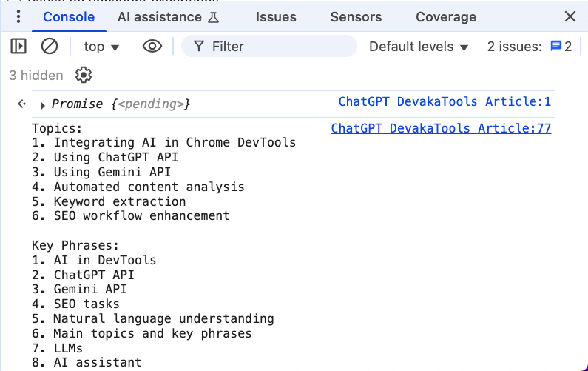Open the top context dropdown
Image resolution: width=588 pixels, height=371 pixels.
tap(101, 47)
